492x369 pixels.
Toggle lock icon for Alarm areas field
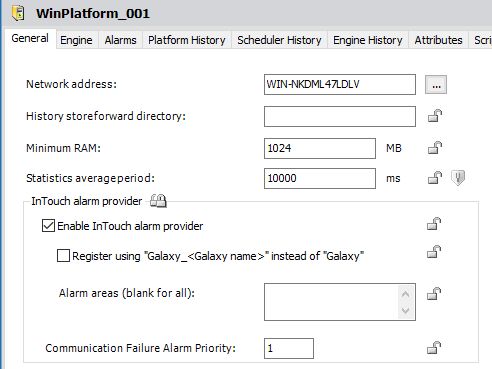[434, 293]
